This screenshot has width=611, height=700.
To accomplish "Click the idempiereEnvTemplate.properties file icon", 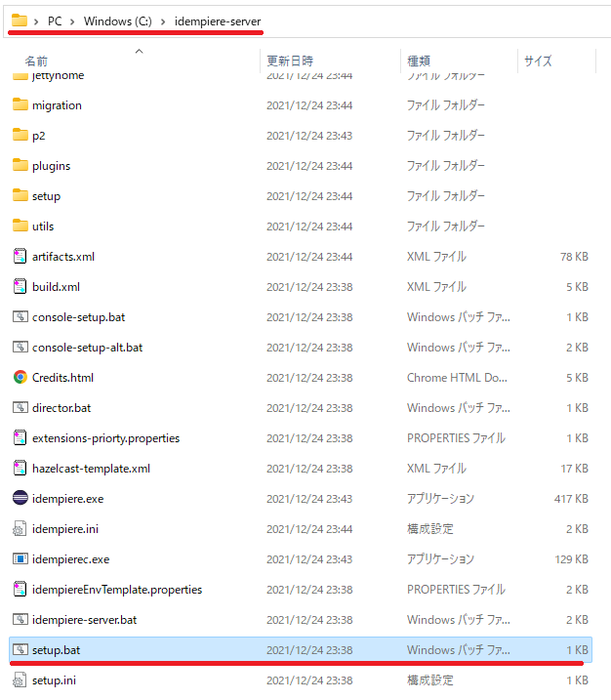I will (20, 590).
